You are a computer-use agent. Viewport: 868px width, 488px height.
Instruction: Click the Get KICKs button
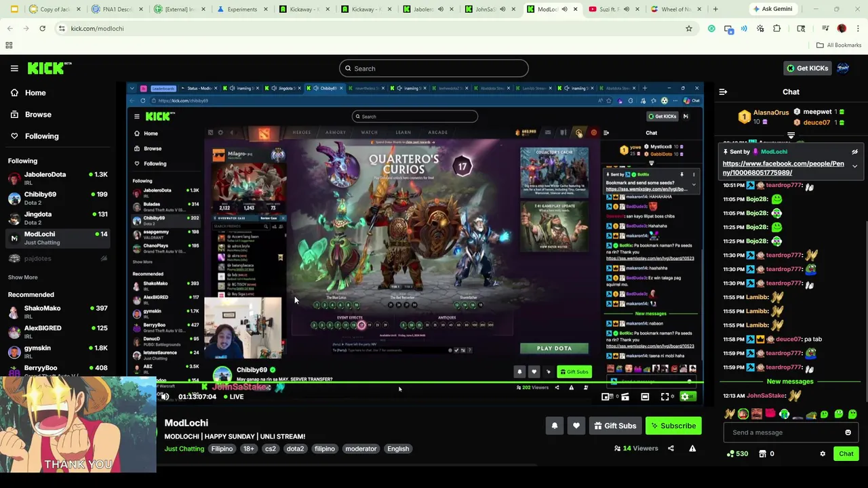click(x=807, y=68)
